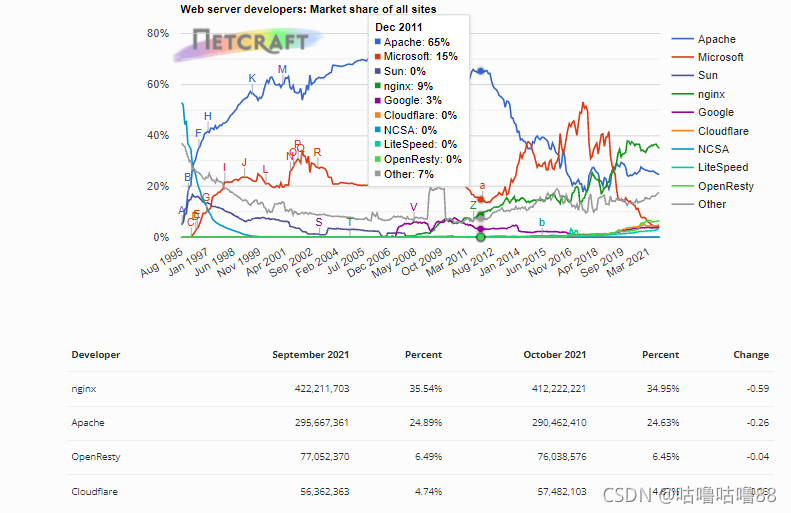Click the NCSA legend entry

[x=701, y=149]
